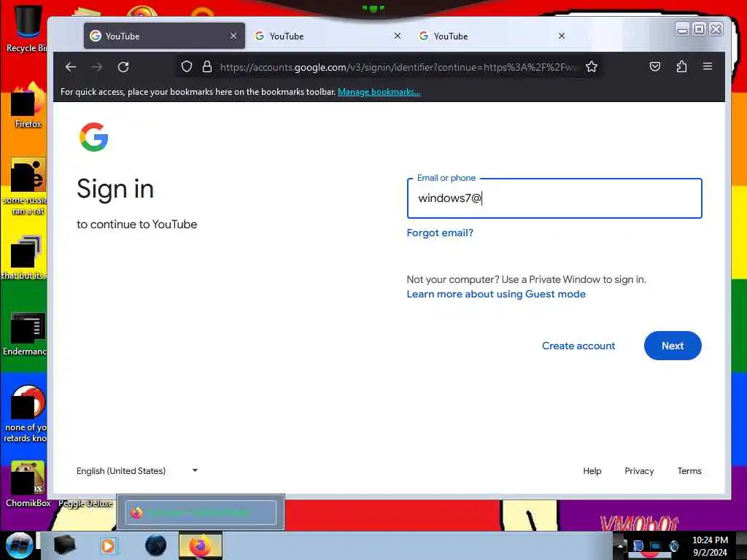The width and height of the screenshot is (747, 560).
Task: Show hidden tray icons arrow
Action: pos(620,545)
